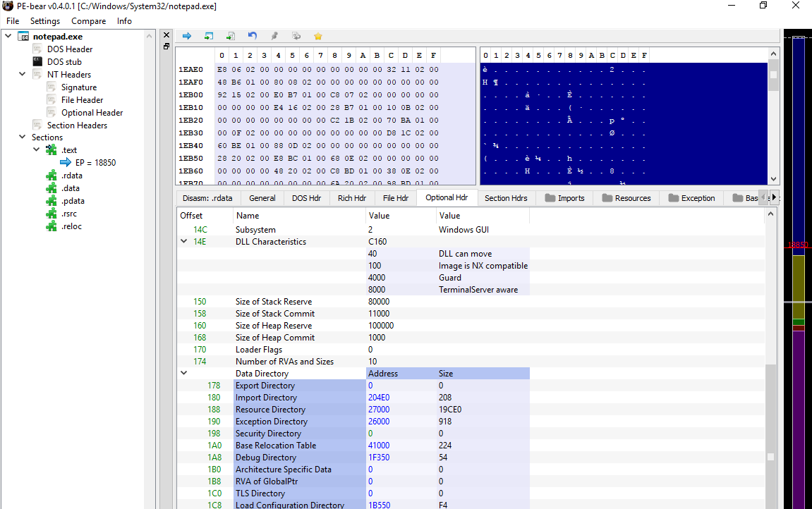Click the blue undo arrow icon
The height and width of the screenshot is (509, 812).
point(253,36)
